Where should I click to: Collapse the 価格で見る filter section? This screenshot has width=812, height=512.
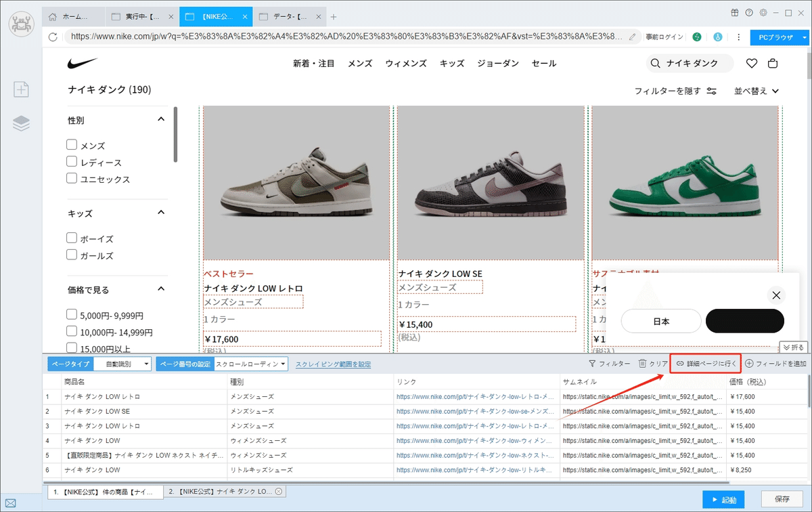[x=161, y=289]
